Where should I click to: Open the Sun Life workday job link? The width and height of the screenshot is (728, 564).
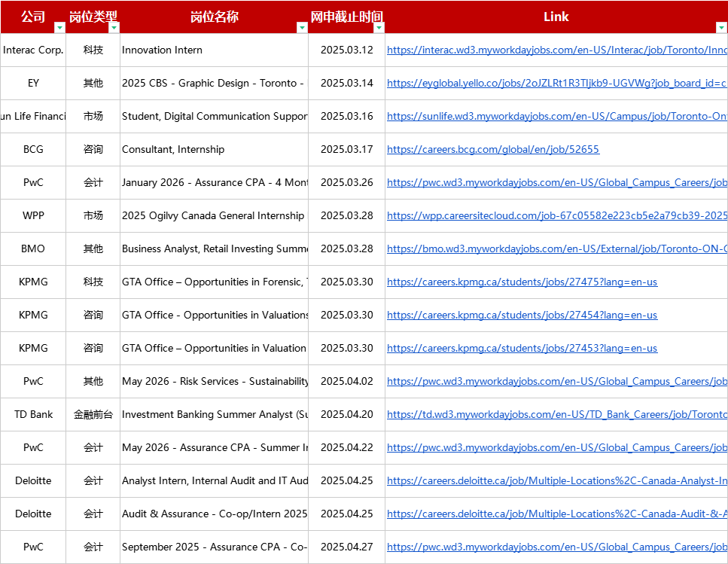click(556, 116)
